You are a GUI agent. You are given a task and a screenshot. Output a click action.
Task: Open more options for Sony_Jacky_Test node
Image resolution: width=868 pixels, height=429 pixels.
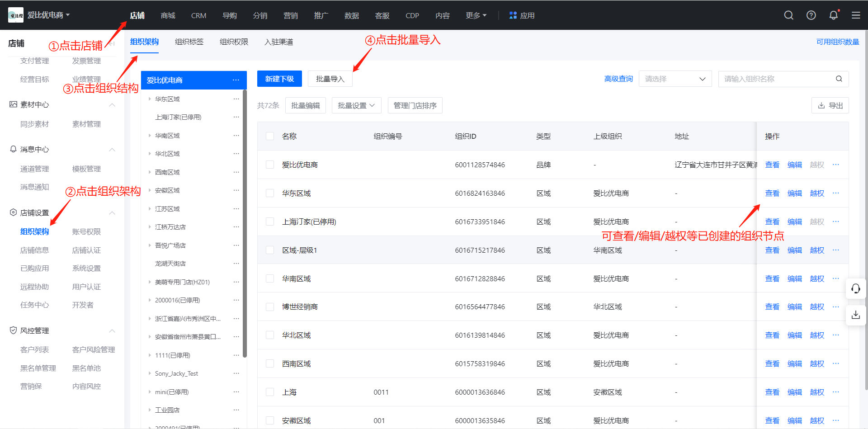[x=236, y=373]
